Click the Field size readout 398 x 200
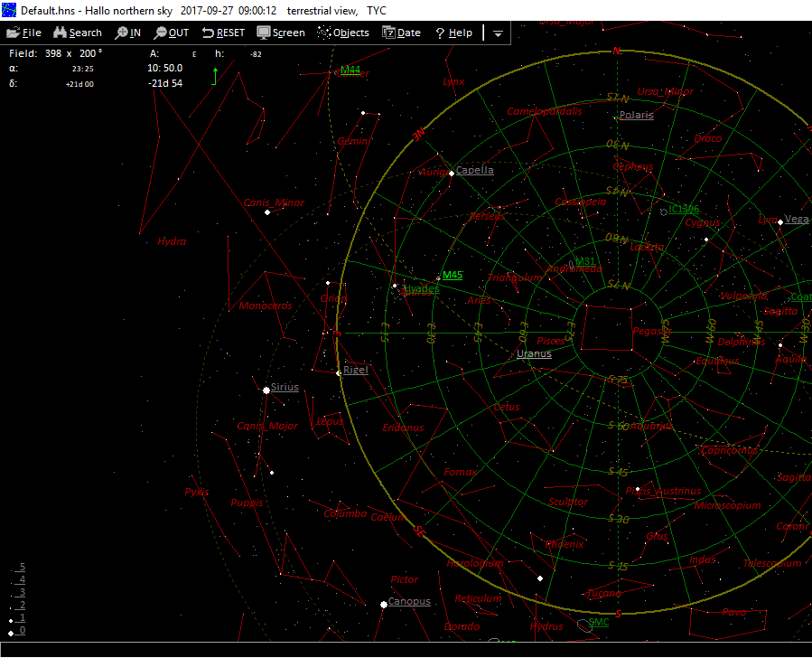Image resolution: width=812 pixels, height=658 pixels. (x=73, y=53)
